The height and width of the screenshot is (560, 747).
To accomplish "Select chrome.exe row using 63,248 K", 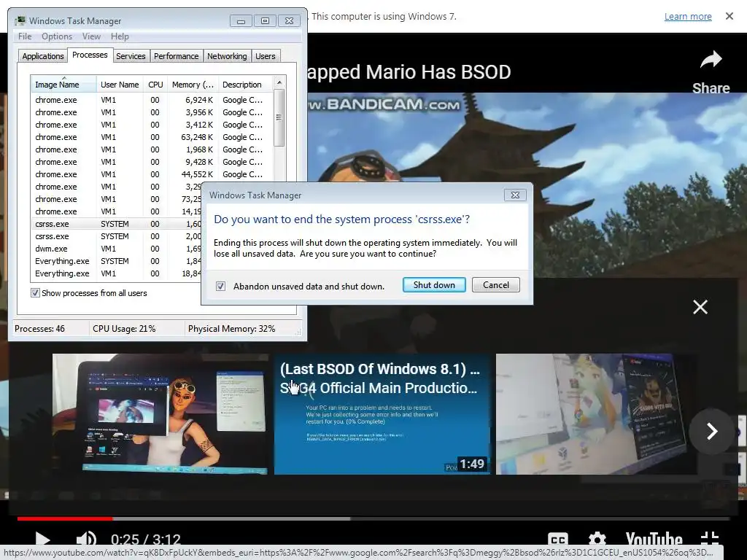I will [152, 137].
